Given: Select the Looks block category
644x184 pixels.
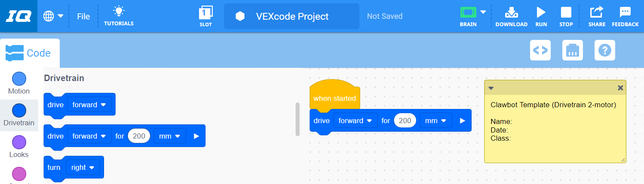Looking at the screenshot, I should (19, 146).
